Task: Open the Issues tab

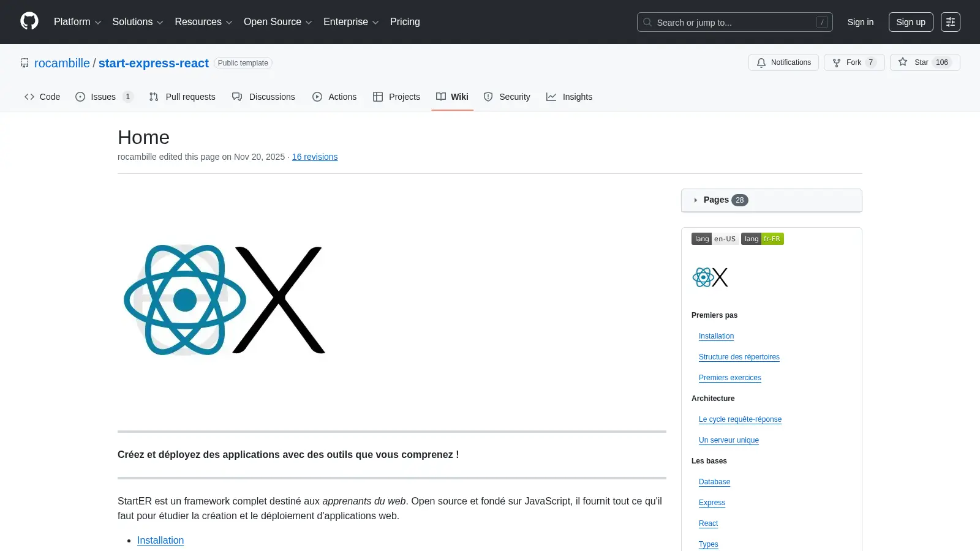Action: pos(104,97)
